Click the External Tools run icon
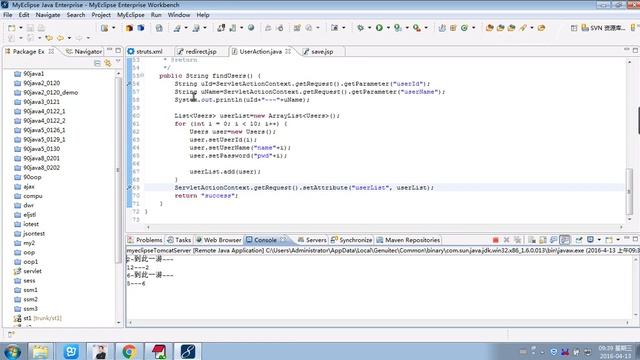 coord(416,28)
